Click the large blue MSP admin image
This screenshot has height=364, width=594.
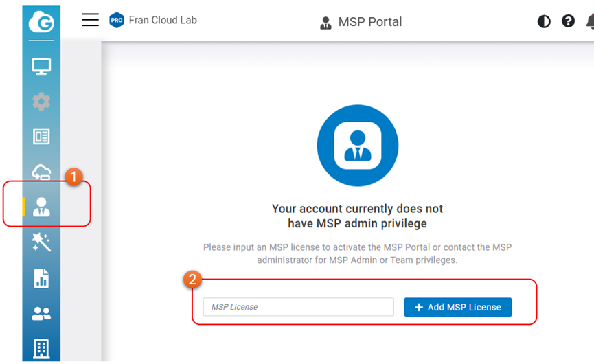coord(358,146)
